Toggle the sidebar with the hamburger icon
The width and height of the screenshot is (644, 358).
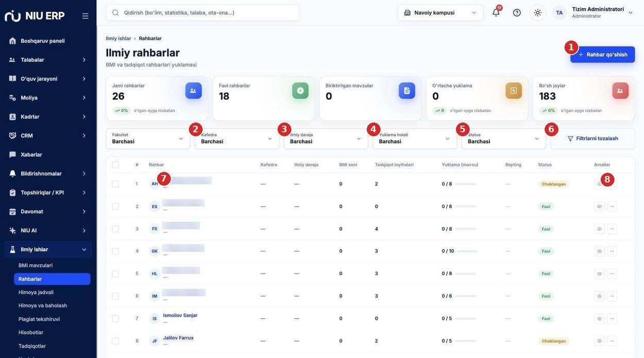tap(85, 16)
